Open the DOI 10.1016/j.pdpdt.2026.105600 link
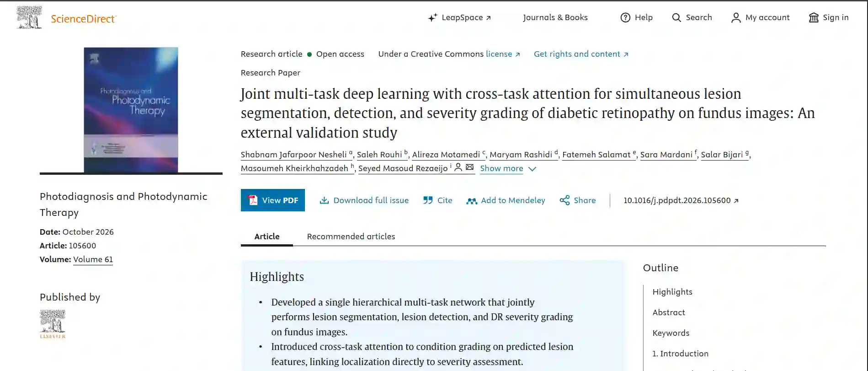Screen dimensions: 868x371 681,200
